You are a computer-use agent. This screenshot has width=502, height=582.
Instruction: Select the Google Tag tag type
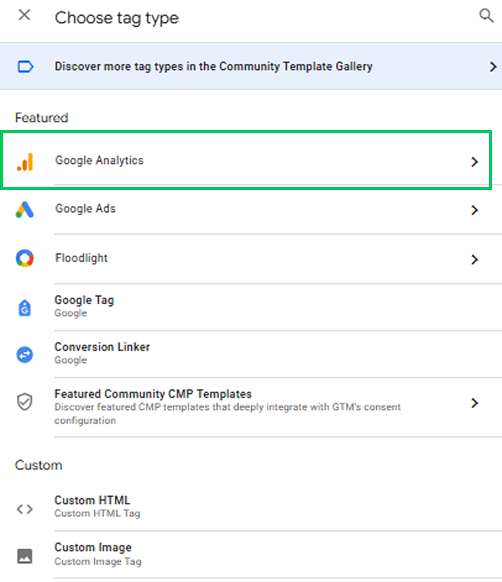coord(251,307)
